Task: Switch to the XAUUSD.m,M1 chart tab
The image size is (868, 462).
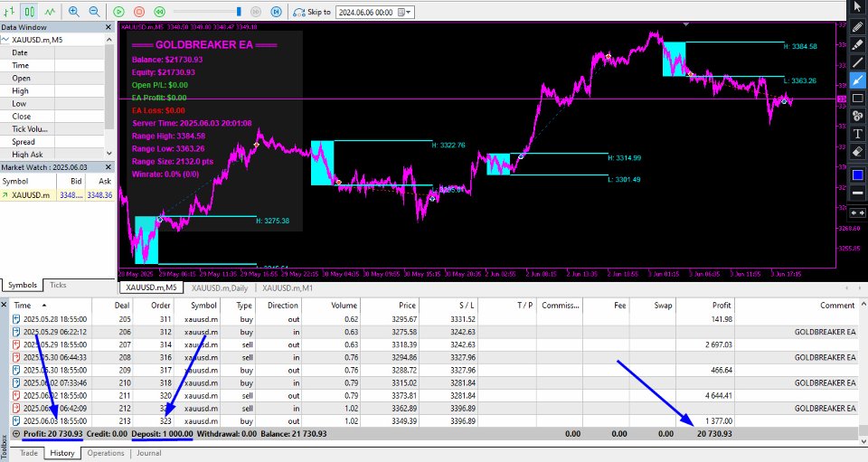Action: click(x=288, y=288)
